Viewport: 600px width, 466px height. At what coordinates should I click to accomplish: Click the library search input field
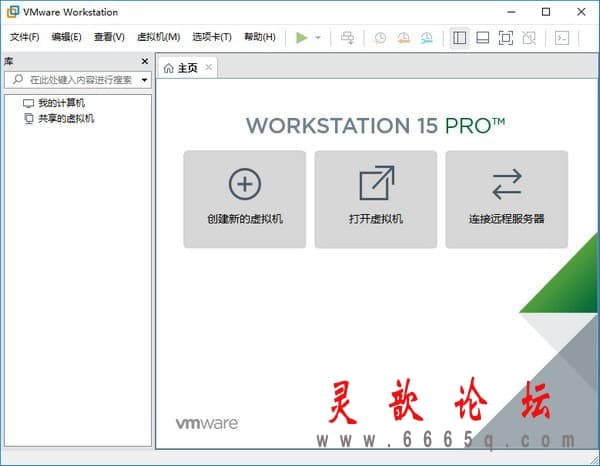(78, 80)
